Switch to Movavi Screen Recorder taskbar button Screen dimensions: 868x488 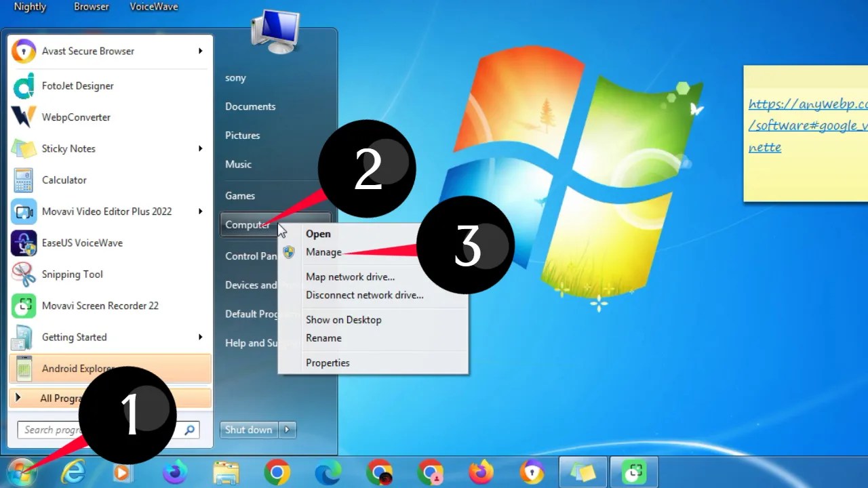point(634,472)
